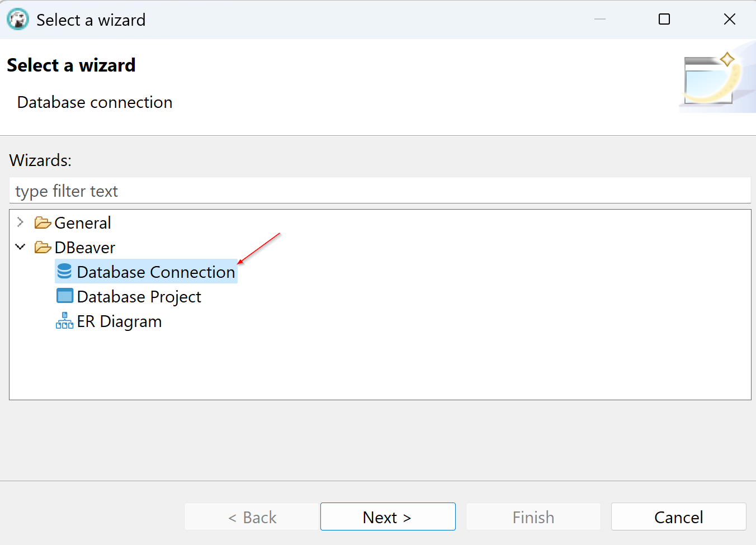Select the Database Connection wizard label

click(x=156, y=272)
